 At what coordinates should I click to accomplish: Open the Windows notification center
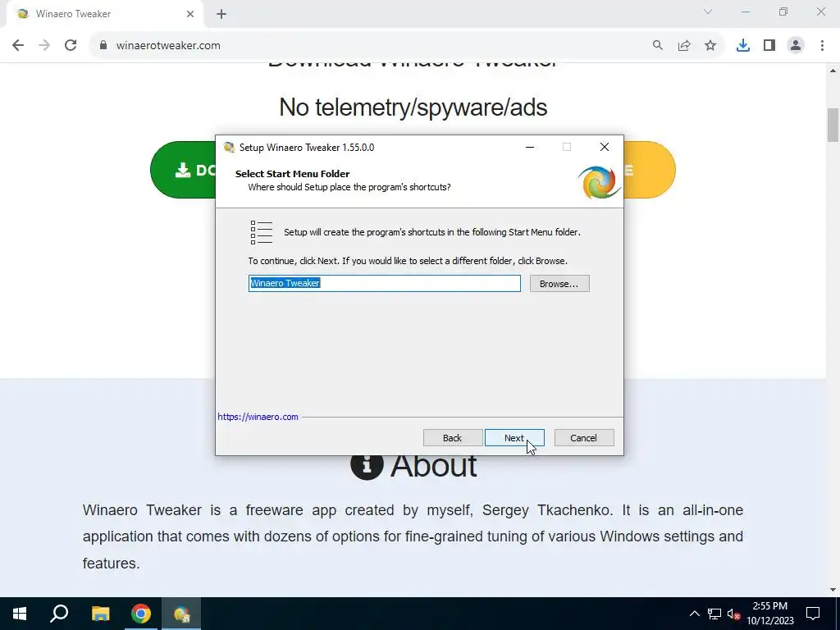tap(813, 614)
